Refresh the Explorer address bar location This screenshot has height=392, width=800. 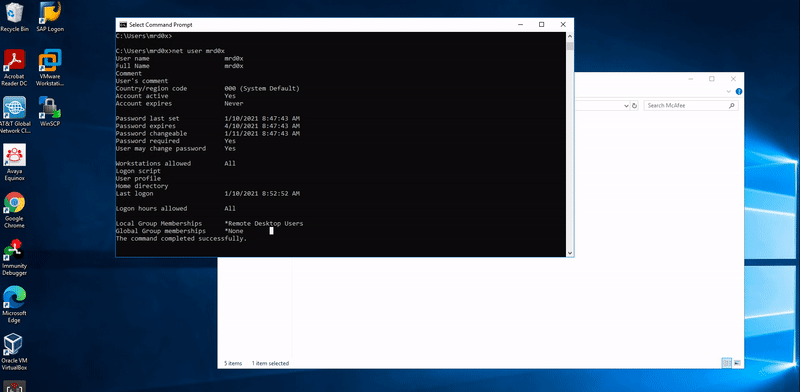point(634,106)
